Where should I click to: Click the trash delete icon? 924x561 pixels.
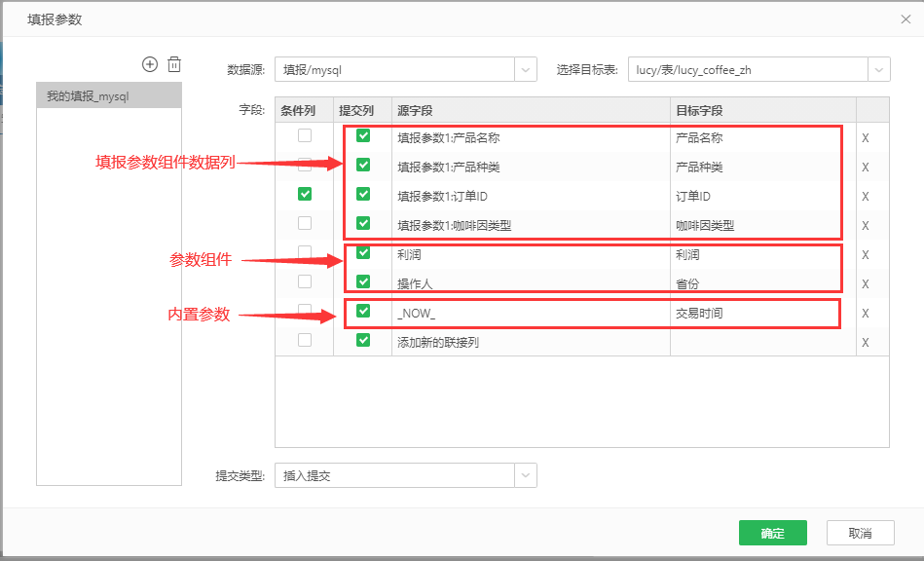(x=174, y=64)
